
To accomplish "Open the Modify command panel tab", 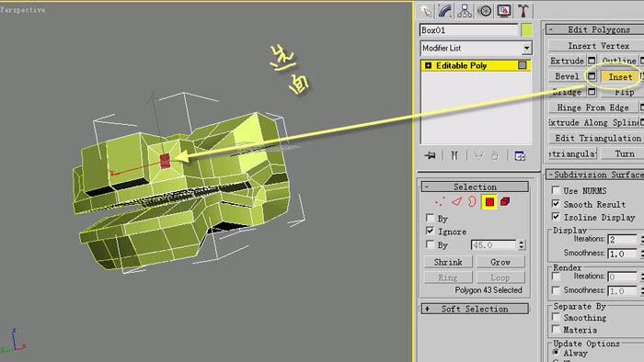I will click(x=445, y=11).
